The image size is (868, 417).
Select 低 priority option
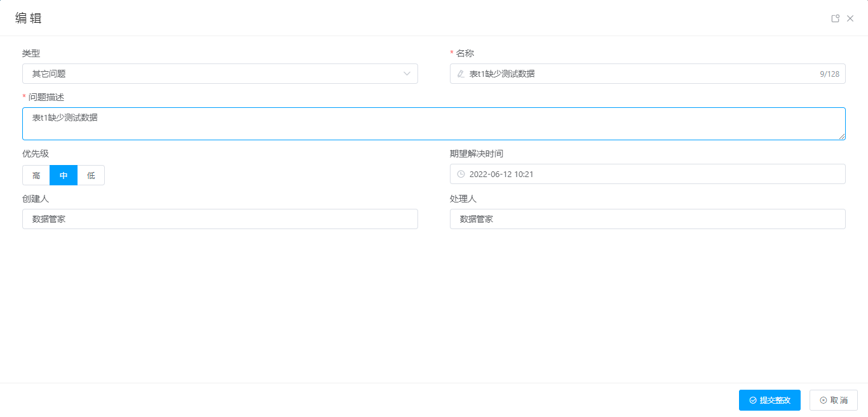point(91,175)
